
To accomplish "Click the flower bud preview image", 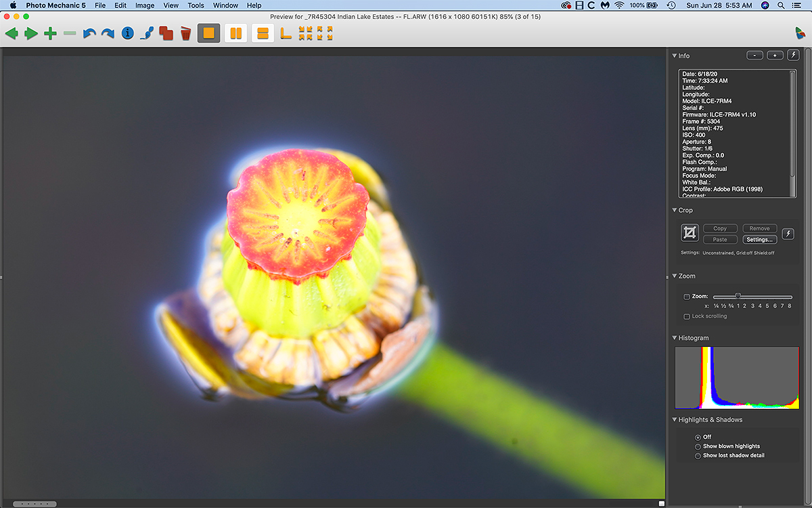I will click(334, 277).
